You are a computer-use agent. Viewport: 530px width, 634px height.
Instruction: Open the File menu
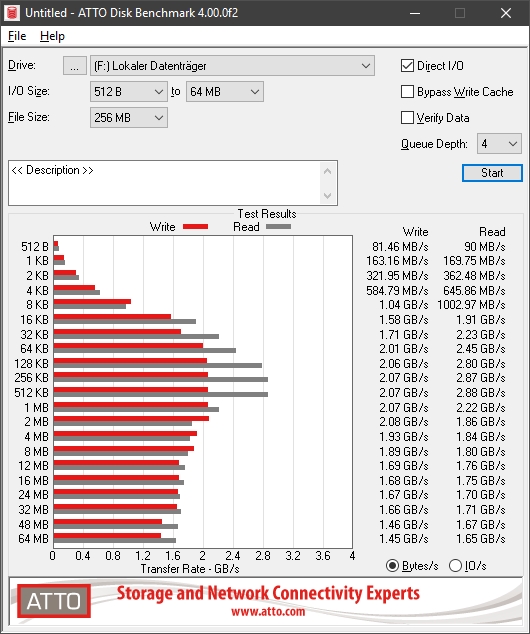pyautogui.click(x=17, y=36)
